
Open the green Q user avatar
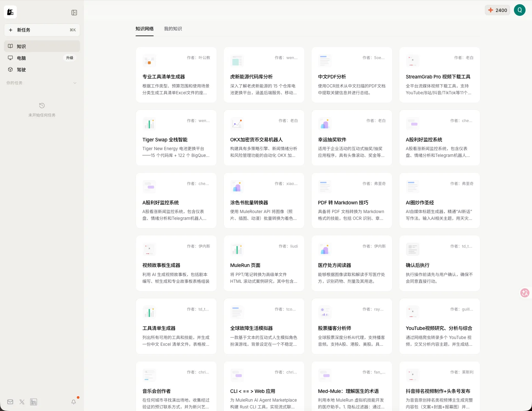pos(519,10)
